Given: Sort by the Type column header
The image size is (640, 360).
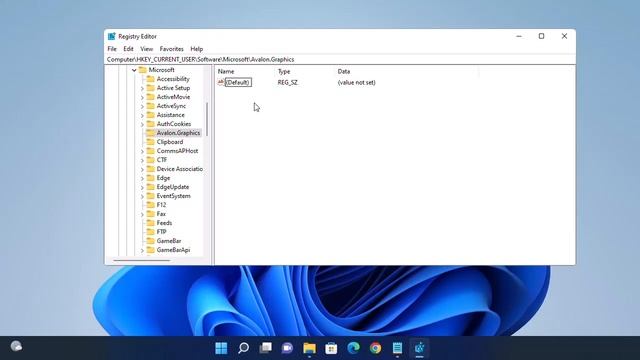Looking at the screenshot, I should (284, 71).
